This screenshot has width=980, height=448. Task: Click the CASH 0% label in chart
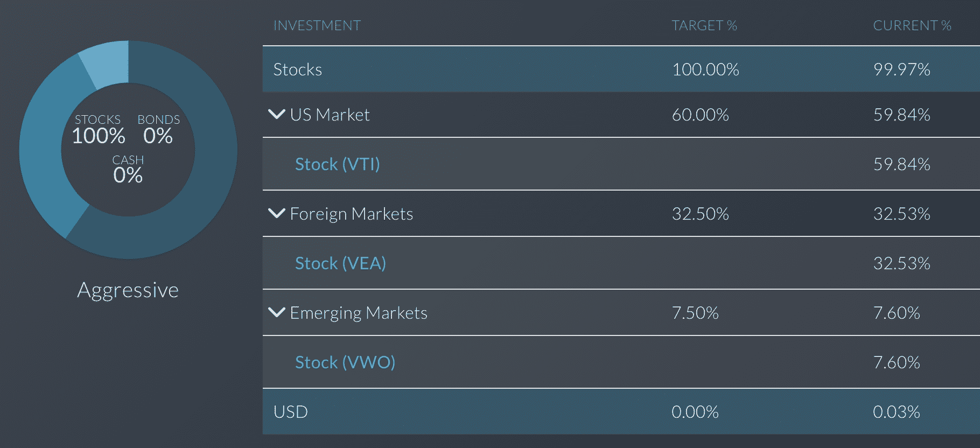point(128,169)
